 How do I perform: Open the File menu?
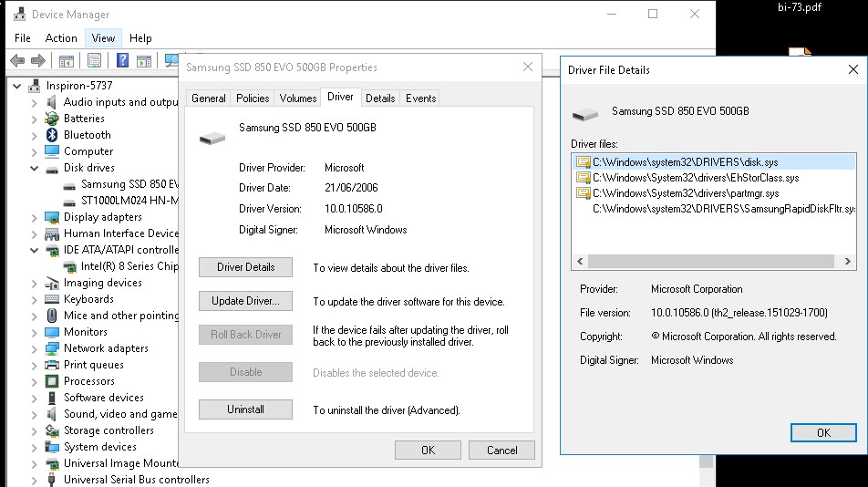23,38
